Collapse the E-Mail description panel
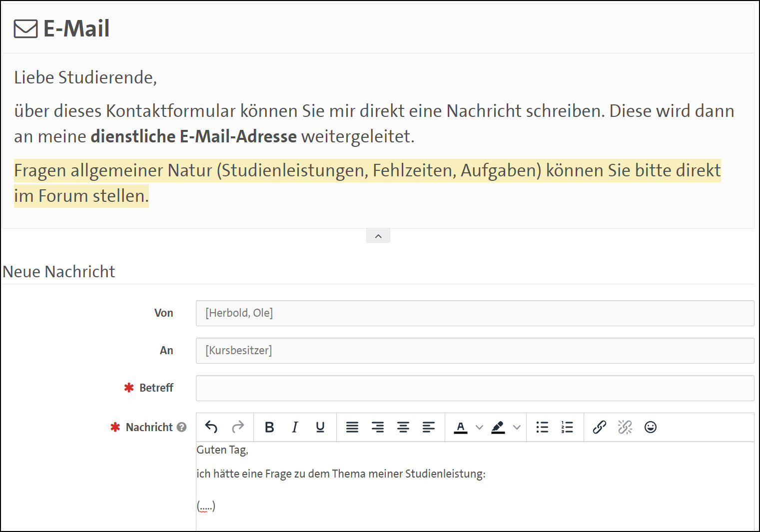 click(x=378, y=236)
